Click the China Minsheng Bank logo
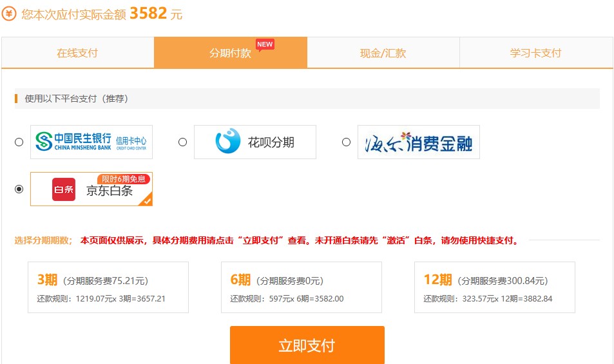Viewport: 614px width, 364px height. [91, 142]
